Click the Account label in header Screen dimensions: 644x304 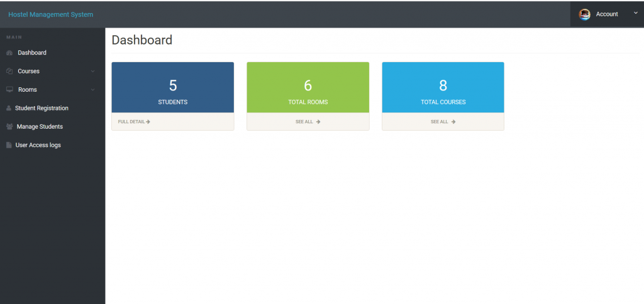tap(607, 14)
